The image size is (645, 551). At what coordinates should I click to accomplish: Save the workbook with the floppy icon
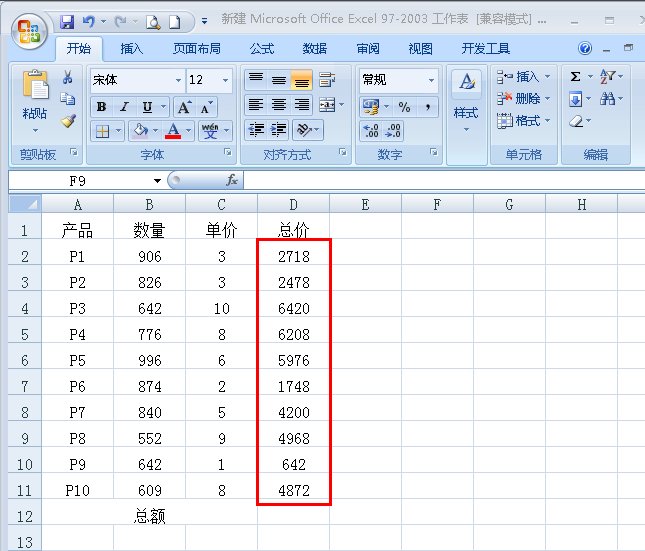click(67, 21)
